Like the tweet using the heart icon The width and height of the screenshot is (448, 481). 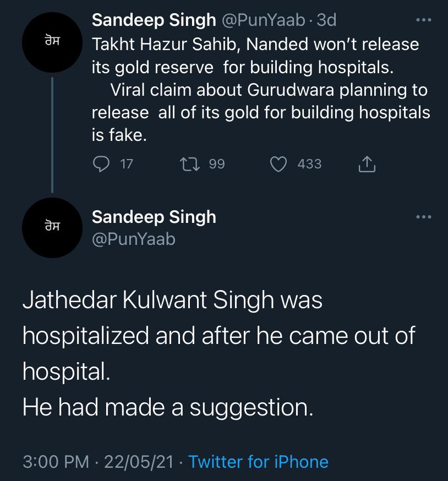pyautogui.click(x=280, y=164)
